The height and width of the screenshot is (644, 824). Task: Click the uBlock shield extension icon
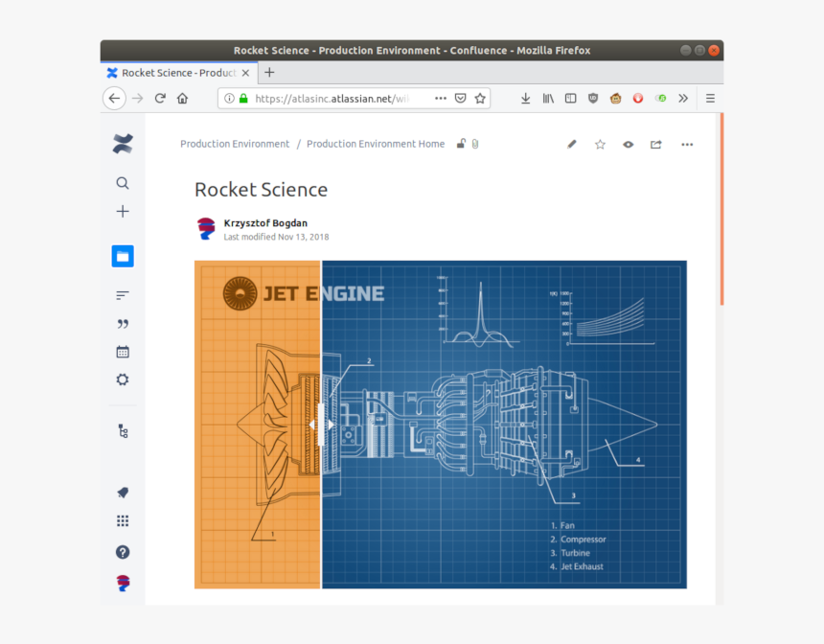pyautogui.click(x=593, y=99)
